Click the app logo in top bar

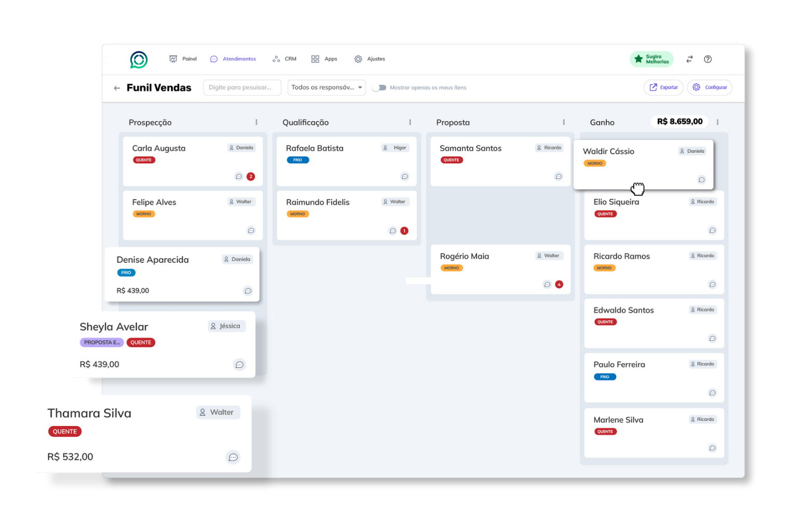(x=139, y=60)
